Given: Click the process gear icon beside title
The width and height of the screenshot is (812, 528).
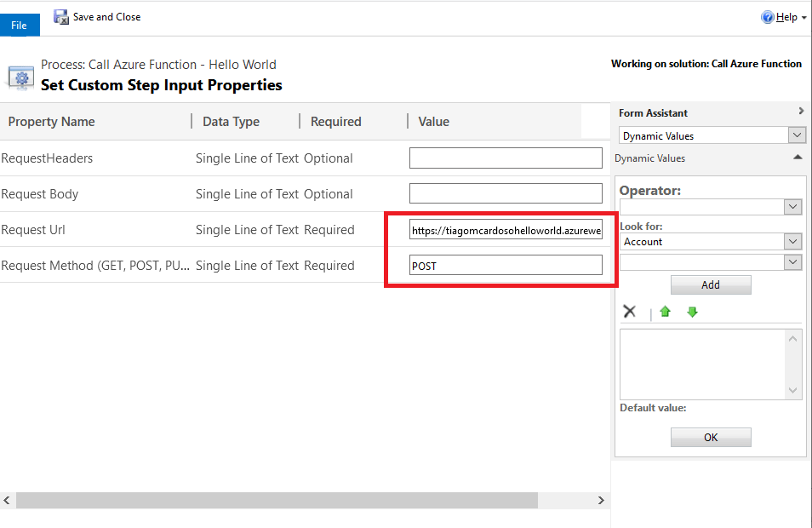Looking at the screenshot, I should point(20,77).
